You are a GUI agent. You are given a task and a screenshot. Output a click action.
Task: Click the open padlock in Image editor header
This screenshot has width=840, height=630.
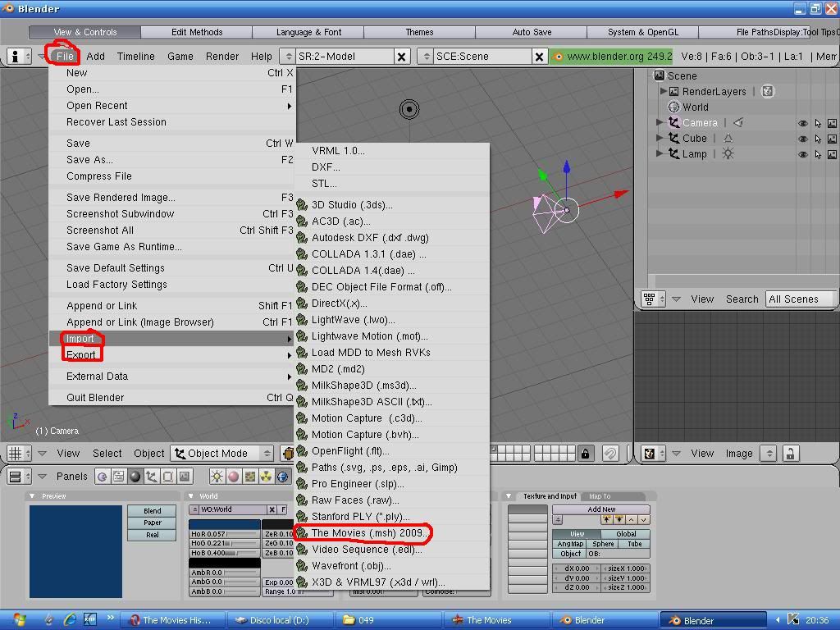point(790,454)
